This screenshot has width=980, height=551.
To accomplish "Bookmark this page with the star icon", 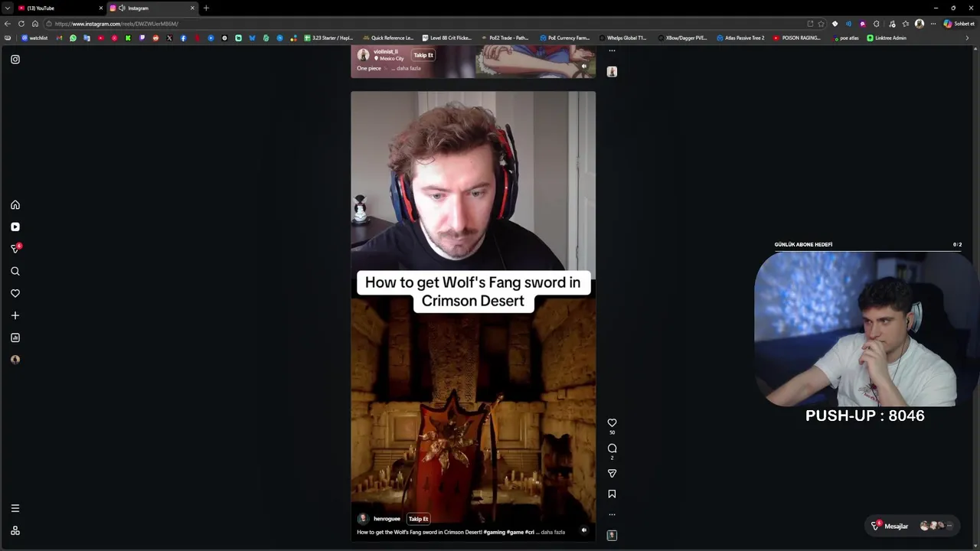I will click(x=822, y=24).
